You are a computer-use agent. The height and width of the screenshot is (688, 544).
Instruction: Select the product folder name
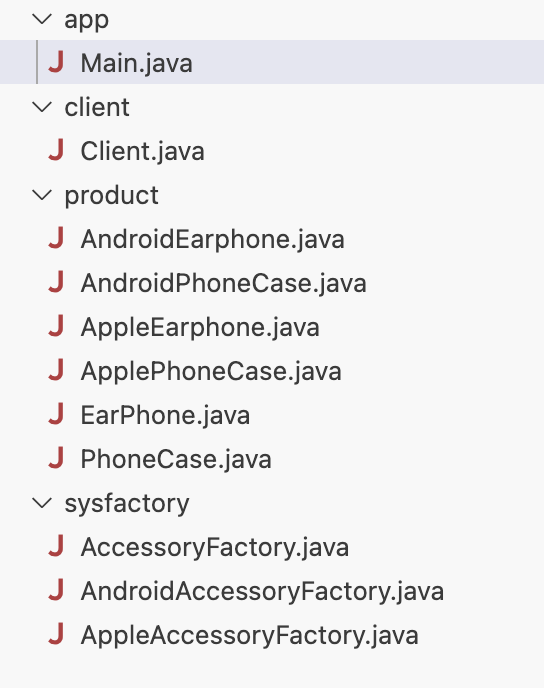click(111, 195)
